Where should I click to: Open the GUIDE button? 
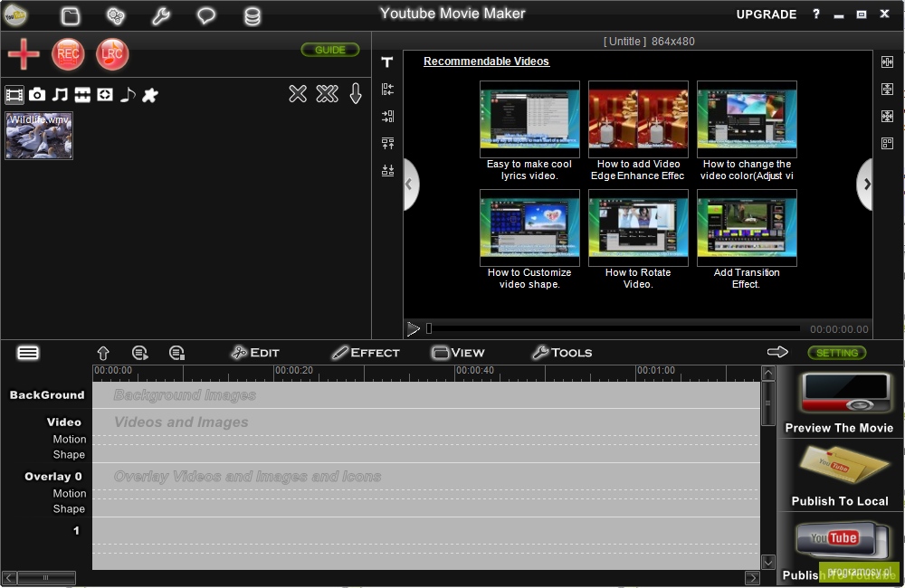[x=330, y=50]
